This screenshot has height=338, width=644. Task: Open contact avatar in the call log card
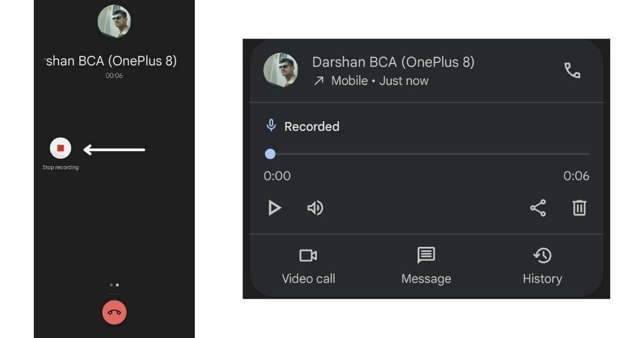point(281,70)
